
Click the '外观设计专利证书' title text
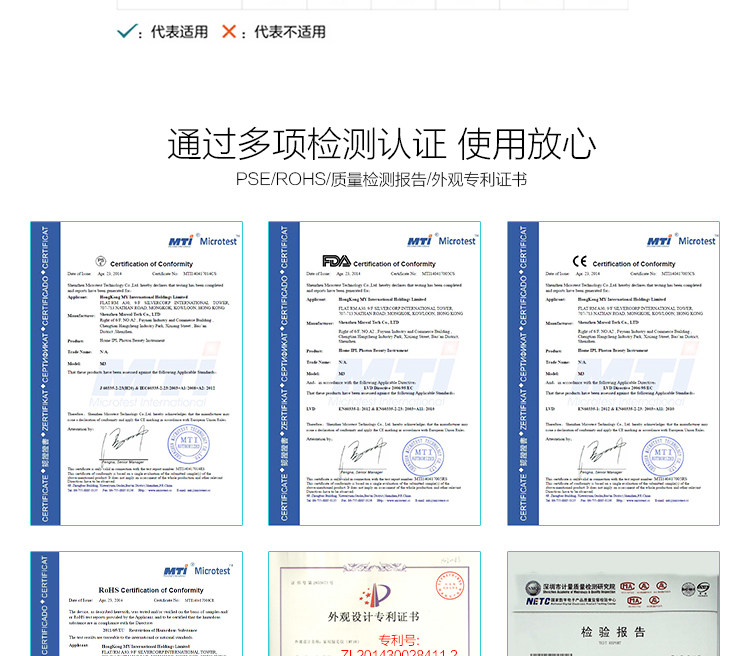coord(373,617)
